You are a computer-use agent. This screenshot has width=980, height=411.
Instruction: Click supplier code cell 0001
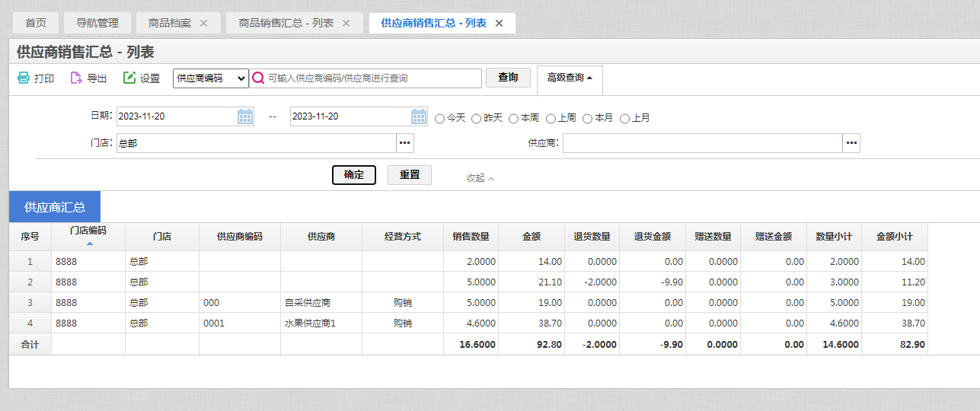click(x=240, y=323)
